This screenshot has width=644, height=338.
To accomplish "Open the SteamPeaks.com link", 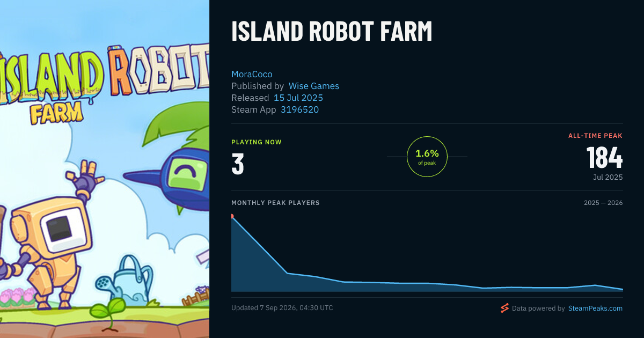I will point(595,308).
